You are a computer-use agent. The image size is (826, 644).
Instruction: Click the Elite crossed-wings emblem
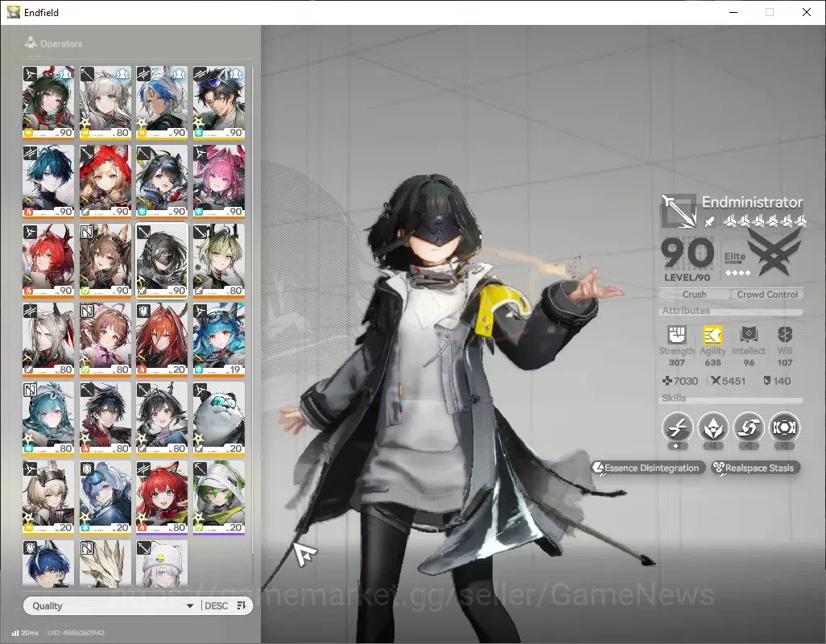click(x=776, y=251)
